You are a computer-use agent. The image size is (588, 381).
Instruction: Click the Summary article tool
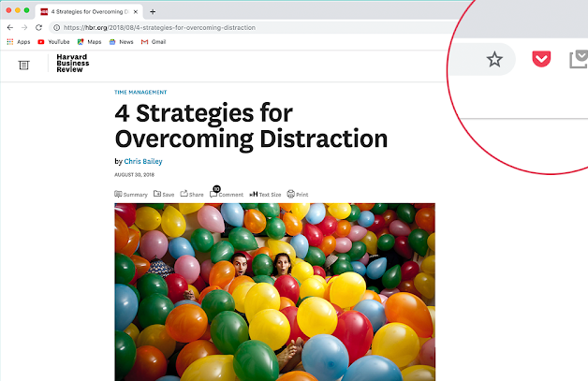[x=131, y=195]
